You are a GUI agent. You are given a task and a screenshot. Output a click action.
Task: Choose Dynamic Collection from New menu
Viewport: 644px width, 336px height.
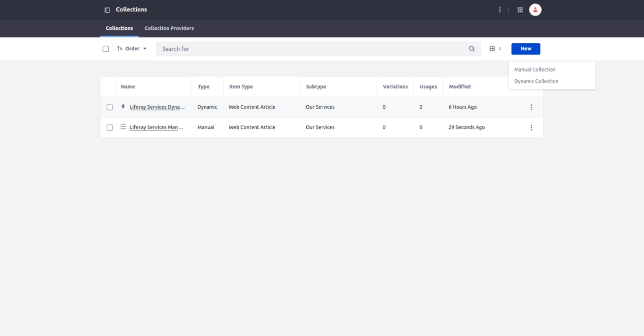pos(536,81)
